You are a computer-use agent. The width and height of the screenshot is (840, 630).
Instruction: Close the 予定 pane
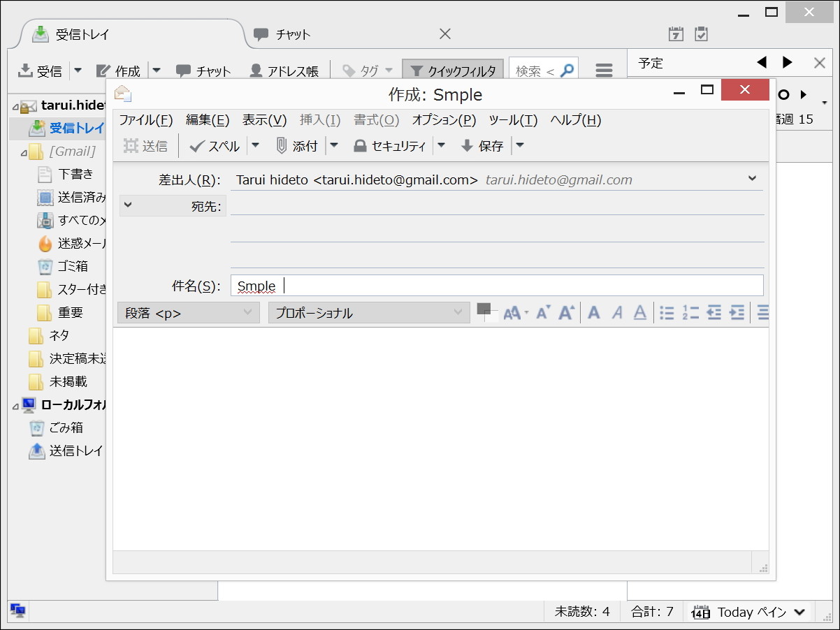pos(820,63)
